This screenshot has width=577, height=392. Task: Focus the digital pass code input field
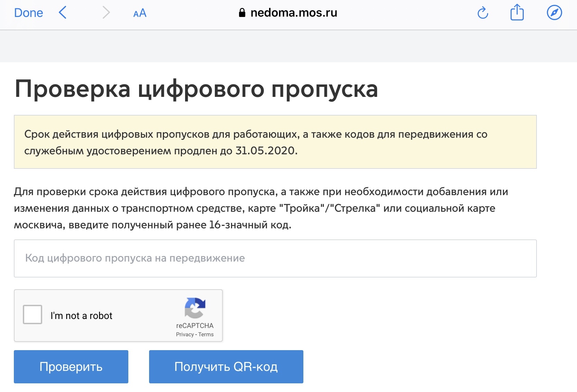(x=275, y=258)
